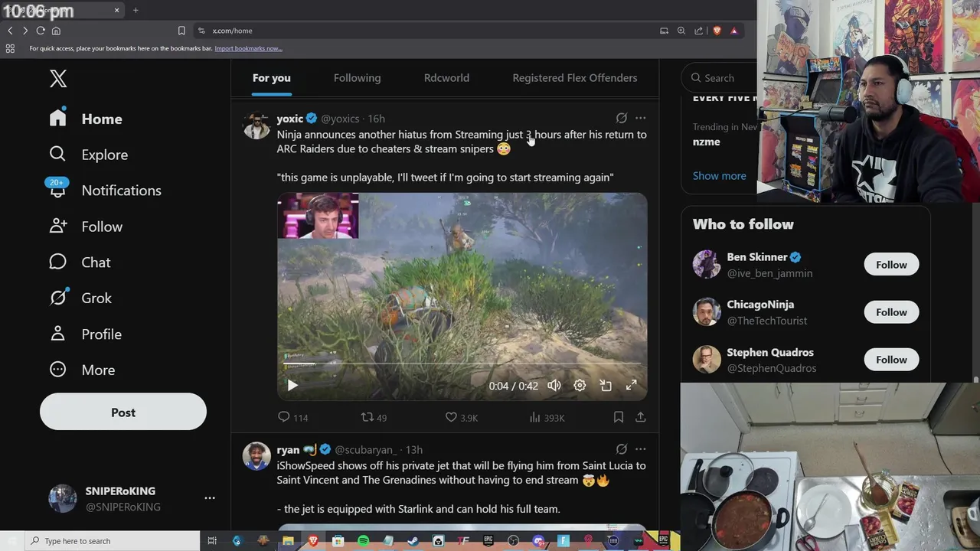Click the X logo in sidebar
The width and height of the screenshot is (980, 551).
pyautogui.click(x=58, y=78)
